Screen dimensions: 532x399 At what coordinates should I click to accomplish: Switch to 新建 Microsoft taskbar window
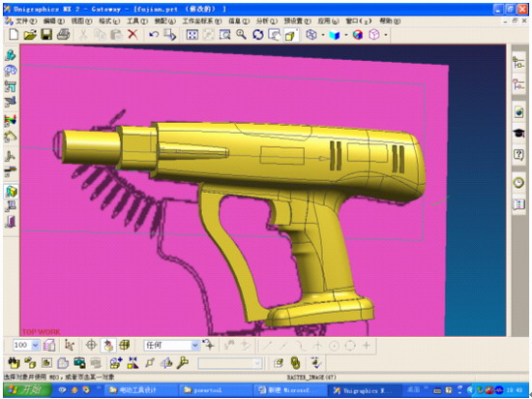tap(290, 390)
